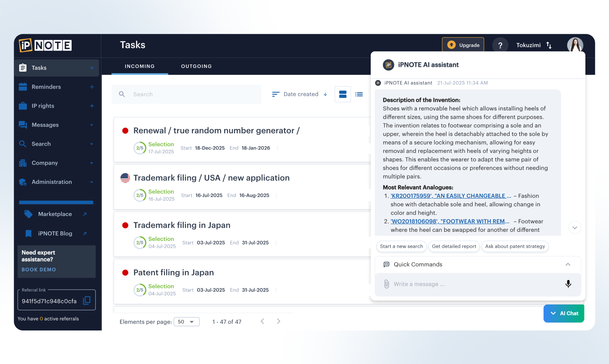Click the plus icon beside IP rights

click(x=92, y=106)
